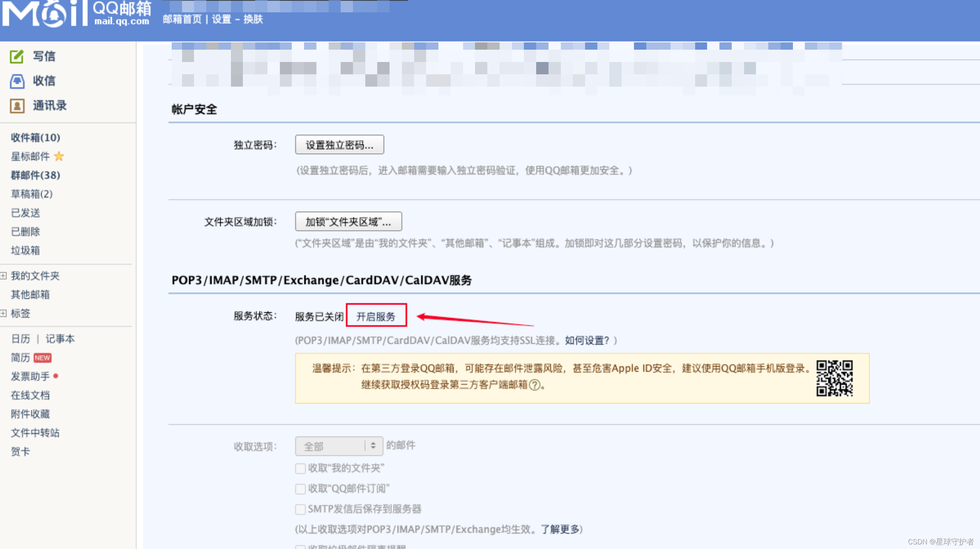The image size is (980, 549).
Task: Open 垃圾箱 folder
Action: [25, 251]
